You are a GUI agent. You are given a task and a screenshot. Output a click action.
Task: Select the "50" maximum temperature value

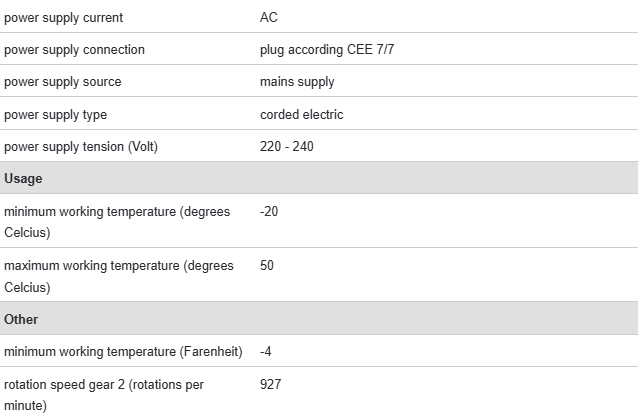267,266
